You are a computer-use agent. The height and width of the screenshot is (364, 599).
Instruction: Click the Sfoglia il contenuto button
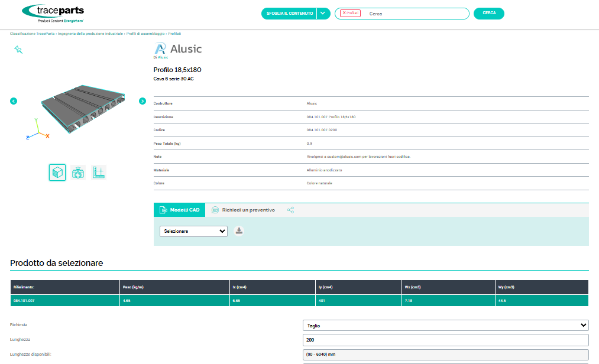pyautogui.click(x=290, y=14)
